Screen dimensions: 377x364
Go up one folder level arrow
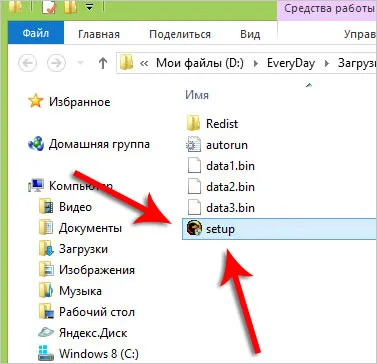click(x=103, y=63)
